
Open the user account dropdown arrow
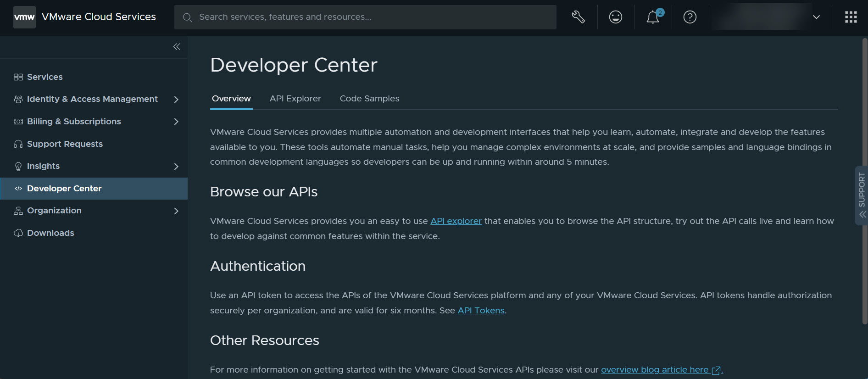tap(816, 17)
